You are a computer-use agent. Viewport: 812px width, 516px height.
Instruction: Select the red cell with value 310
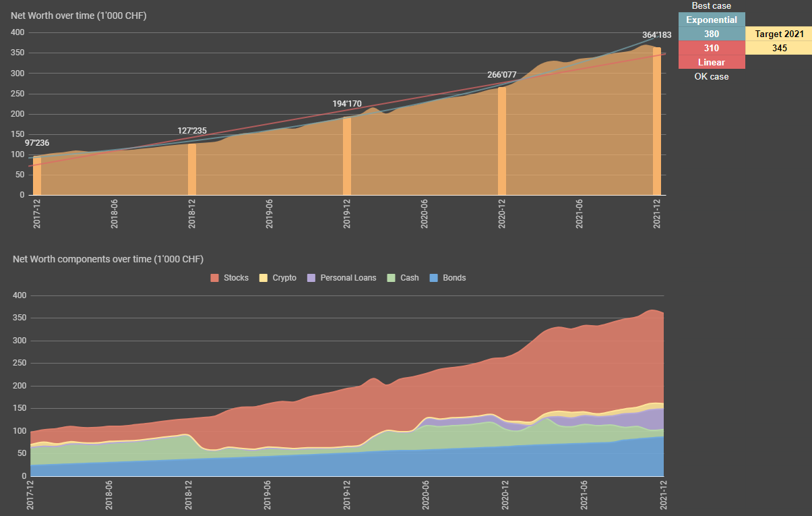[x=711, y=48]
